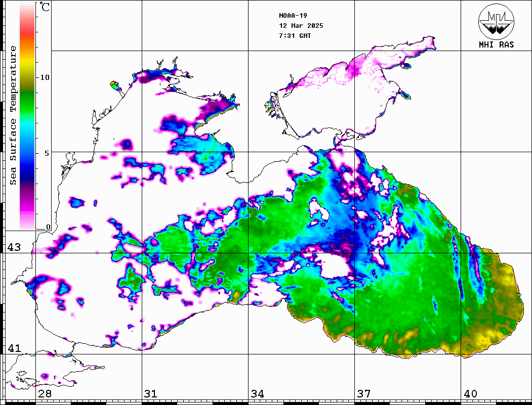
Task: Click the '5' legend tick label
Action: (47, 153)
